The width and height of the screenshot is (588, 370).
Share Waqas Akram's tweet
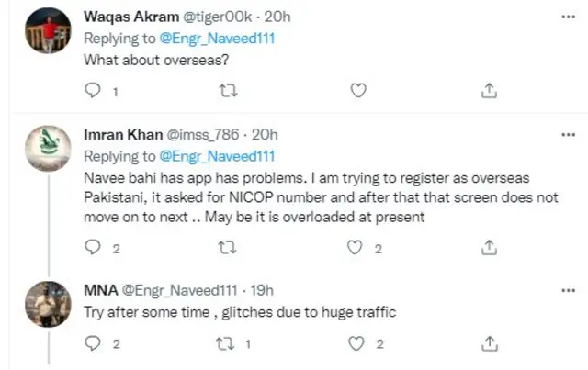tap(491, 90)
